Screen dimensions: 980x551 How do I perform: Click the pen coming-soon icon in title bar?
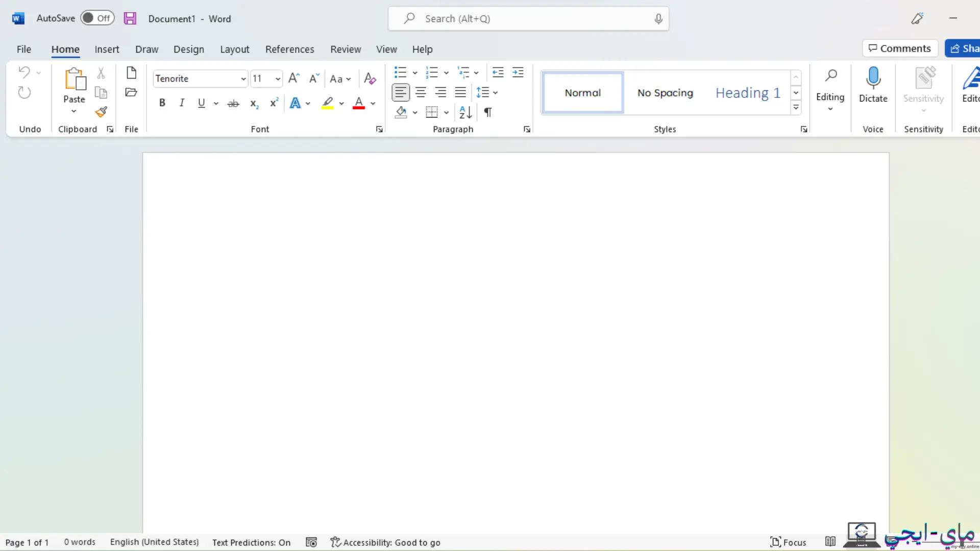[917, 19]
